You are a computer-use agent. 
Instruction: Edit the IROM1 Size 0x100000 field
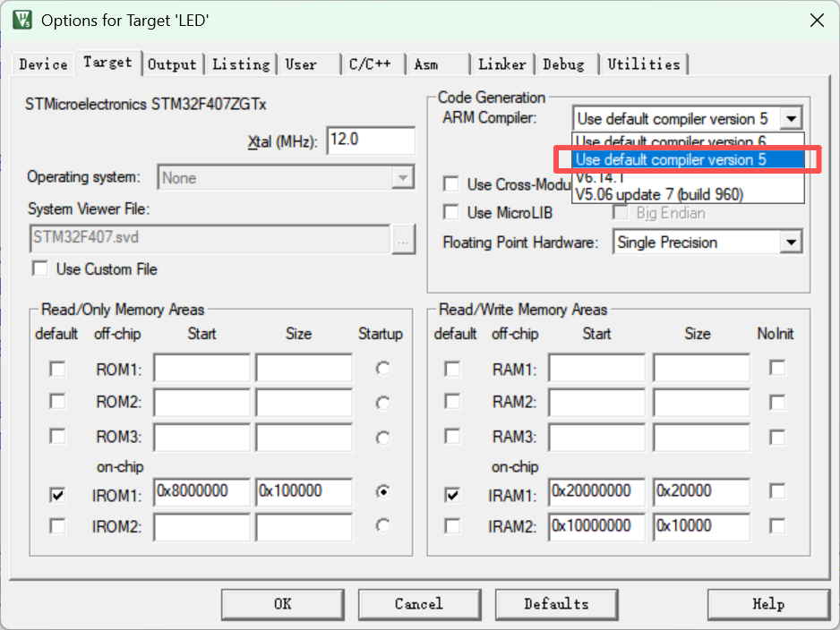(x=304, y=492)
